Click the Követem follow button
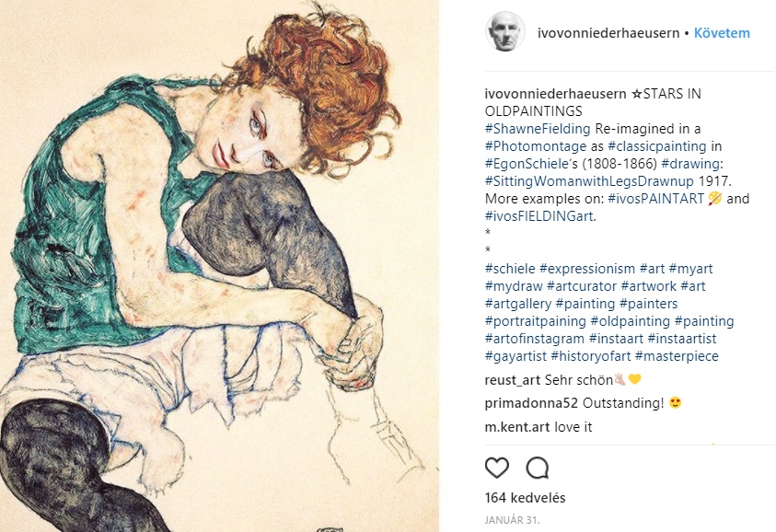 (722, 33)
